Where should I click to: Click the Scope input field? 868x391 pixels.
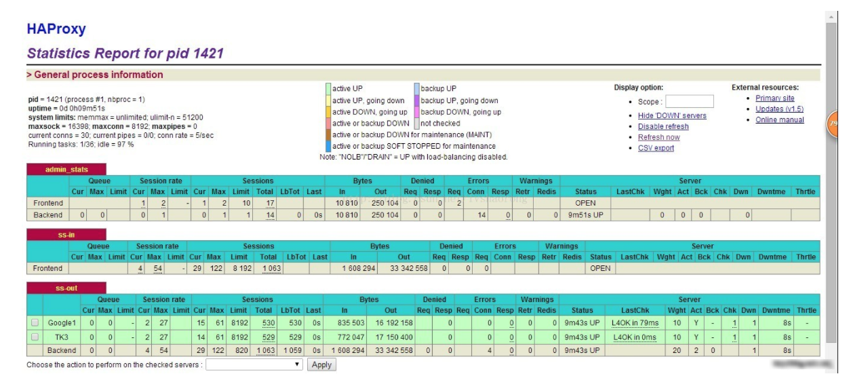pos(689,102)
